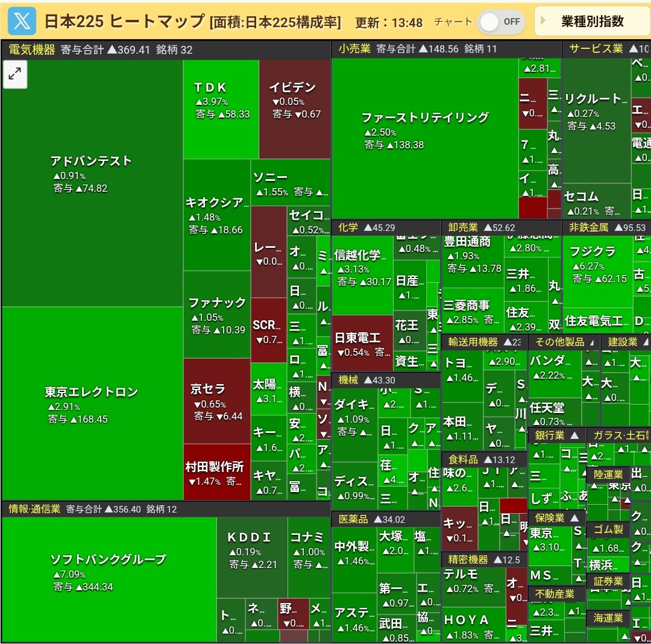
Task: Click the 小売業 sector header
Action: 446,49
